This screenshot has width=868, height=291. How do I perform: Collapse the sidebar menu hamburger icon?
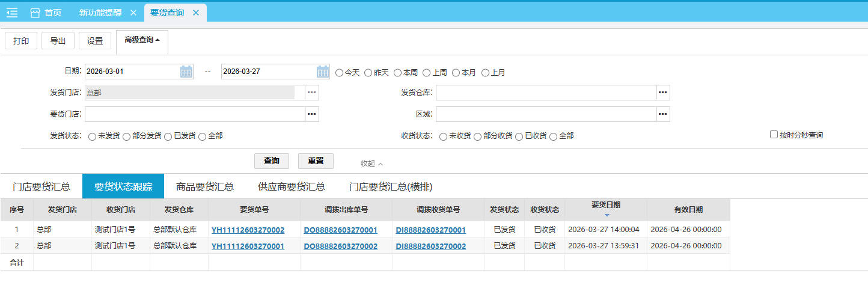click(x=12, y=13)
